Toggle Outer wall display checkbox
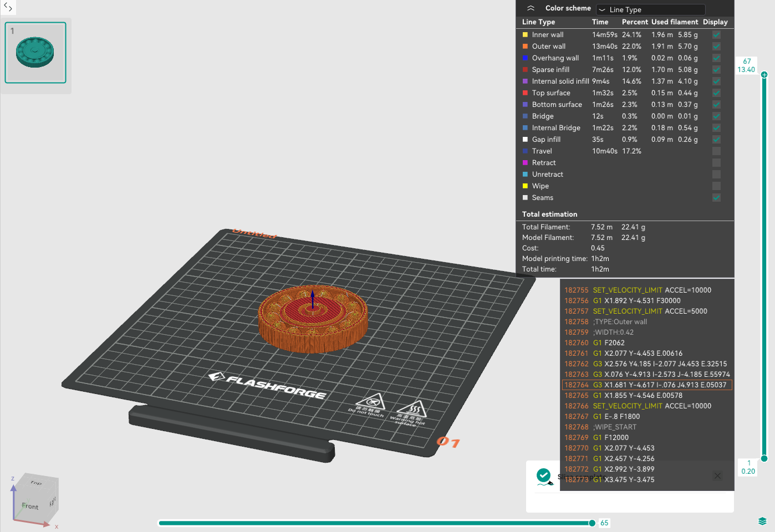This screenshot has height=532, width=775. (716, 46)
